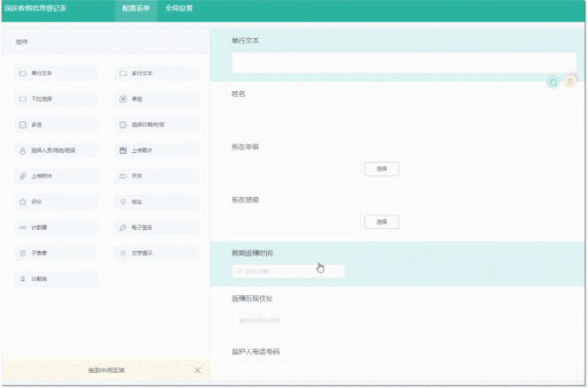Add the 单选 radio button control

tap(156, 99)
